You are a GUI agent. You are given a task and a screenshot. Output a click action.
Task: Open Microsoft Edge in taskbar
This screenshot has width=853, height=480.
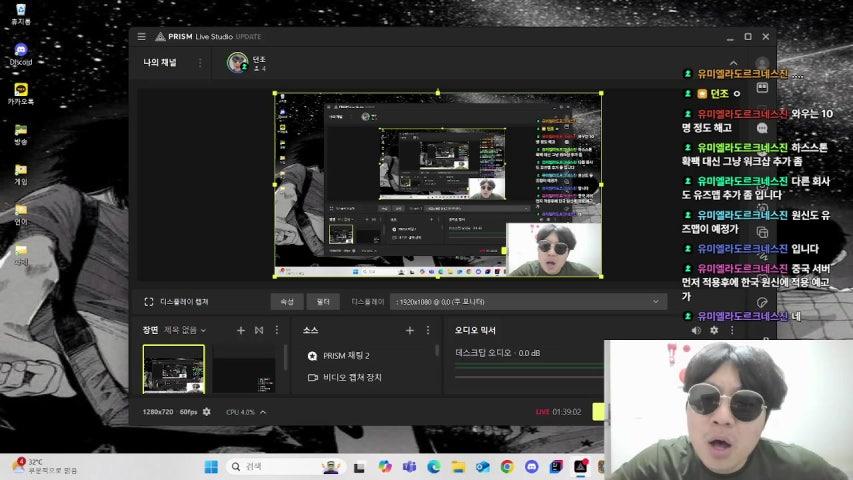434,466
